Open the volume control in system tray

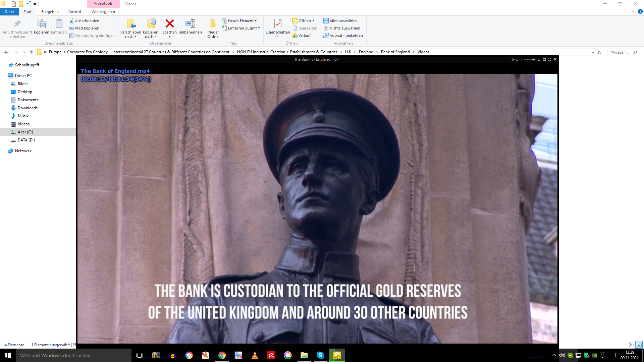(x=562, y=355)
